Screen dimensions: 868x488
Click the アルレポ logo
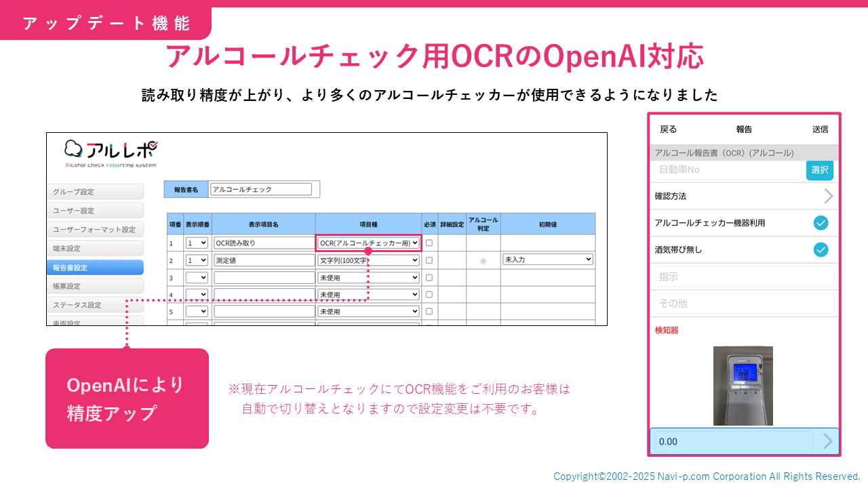tap(111, 154)
